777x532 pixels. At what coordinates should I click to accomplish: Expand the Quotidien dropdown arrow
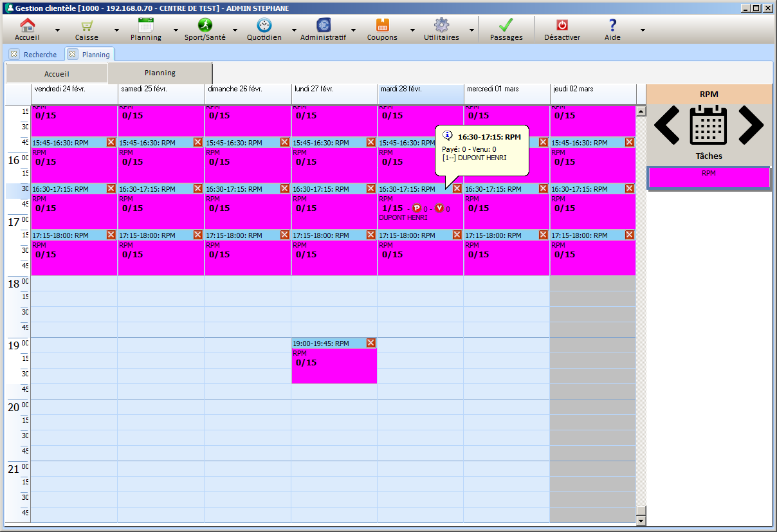point(294,30)
